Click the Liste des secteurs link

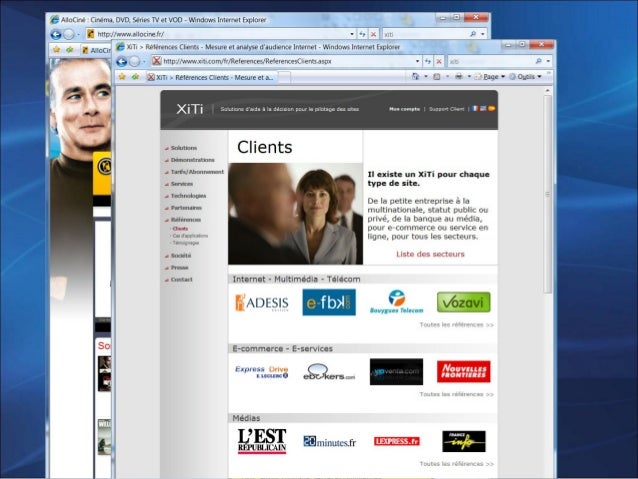(x=430, y=254)
